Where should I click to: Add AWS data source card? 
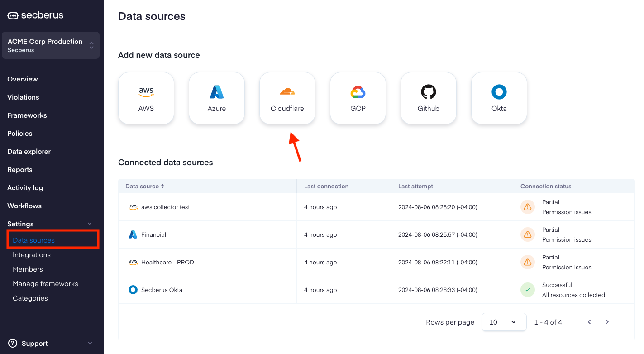click(146, 98)
